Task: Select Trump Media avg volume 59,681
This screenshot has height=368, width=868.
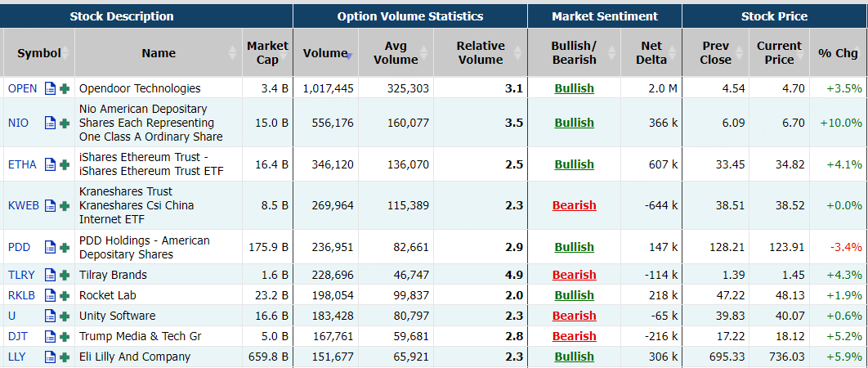Action: [410, 336]
